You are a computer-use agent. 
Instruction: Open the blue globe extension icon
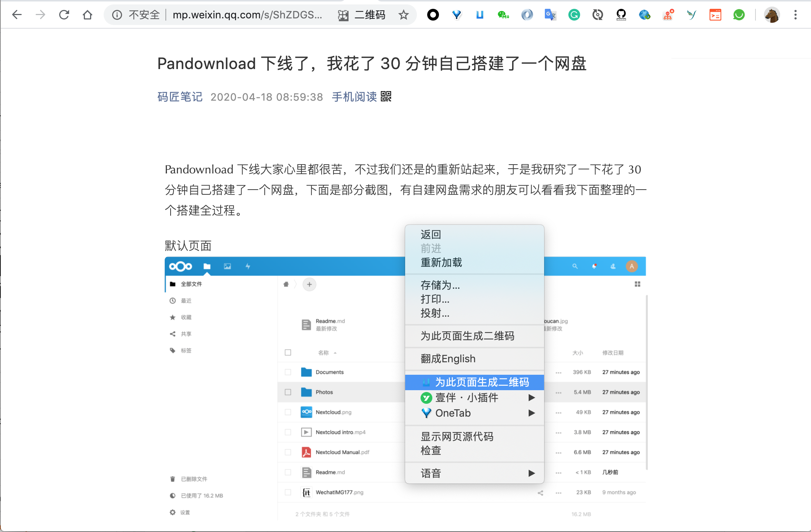click(x=644, y=15)
